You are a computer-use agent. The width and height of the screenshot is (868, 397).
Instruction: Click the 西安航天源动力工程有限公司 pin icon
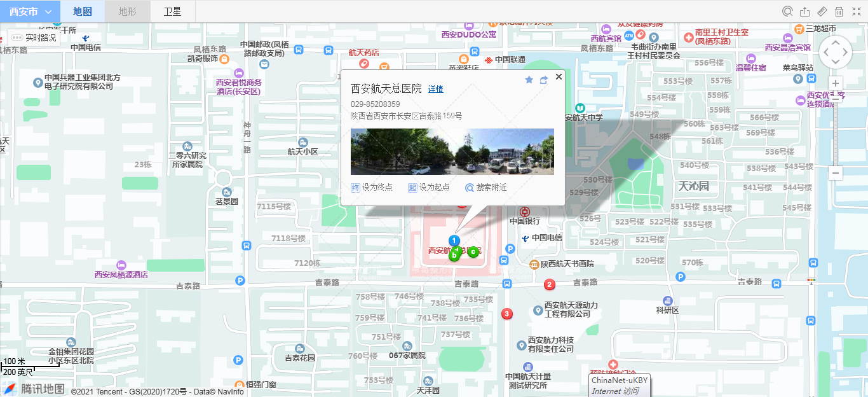538,310
